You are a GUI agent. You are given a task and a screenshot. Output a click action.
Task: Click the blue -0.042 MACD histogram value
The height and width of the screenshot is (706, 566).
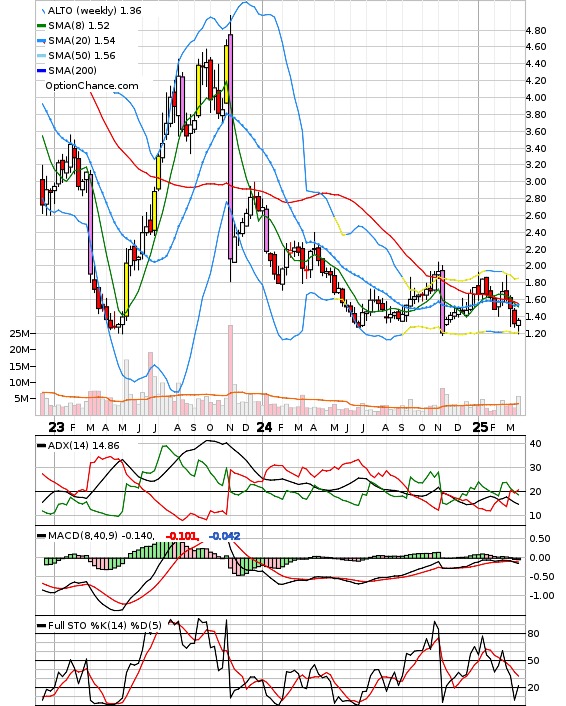pyautogui.click(x=225, y=536)
